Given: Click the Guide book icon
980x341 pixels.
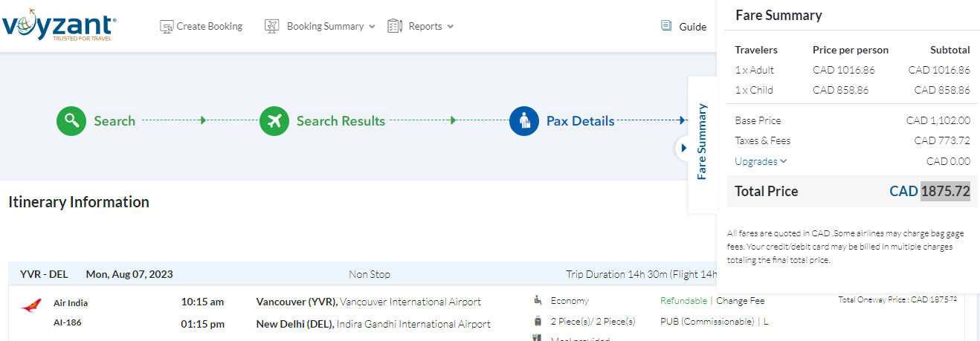Looking at the screenshot, I should pos(666,26).
